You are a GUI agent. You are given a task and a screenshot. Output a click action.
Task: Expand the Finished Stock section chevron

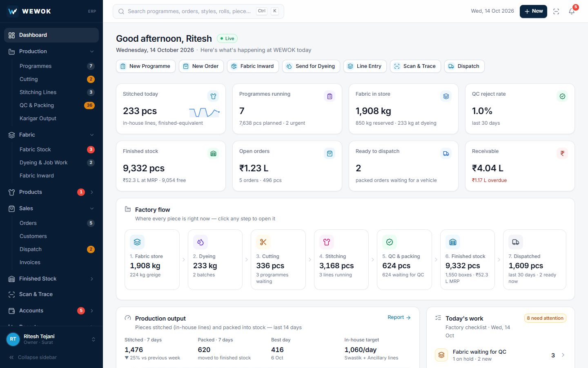click(92, 279)
